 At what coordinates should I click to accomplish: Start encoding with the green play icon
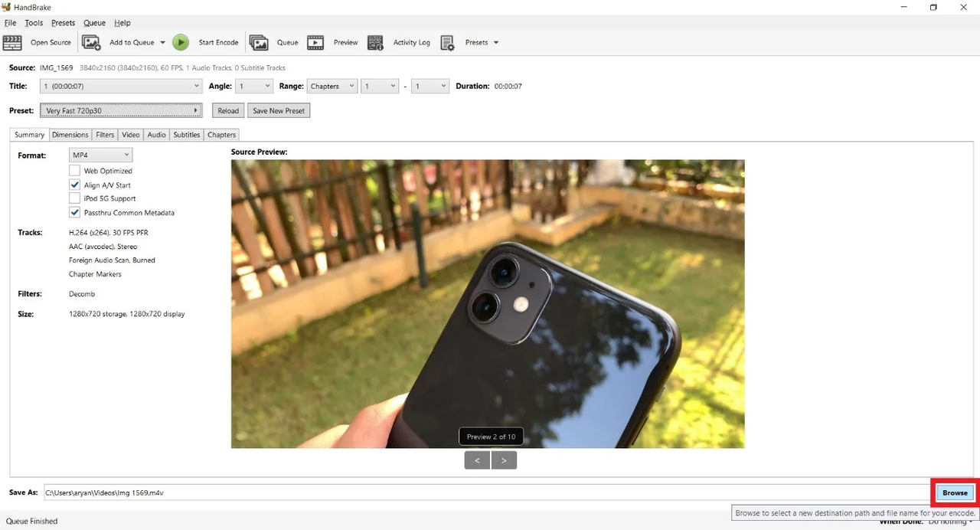[x=181, y=42]
